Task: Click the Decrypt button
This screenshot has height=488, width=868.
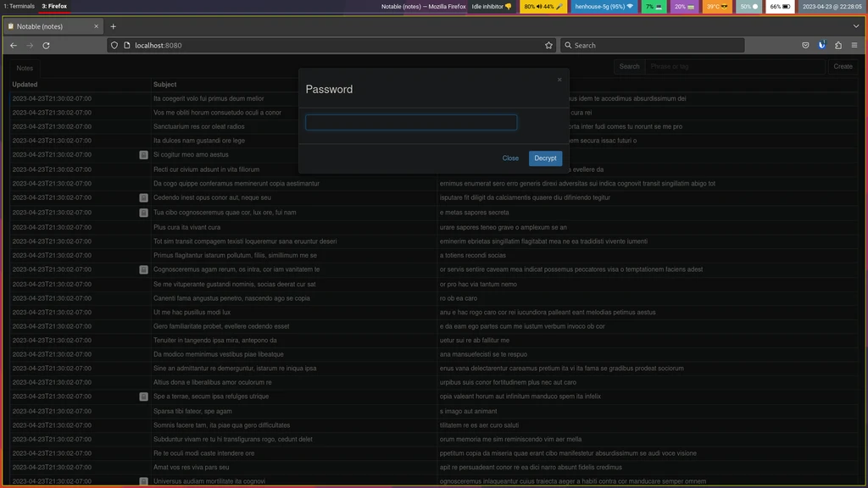Action: (x=545, y=158)
